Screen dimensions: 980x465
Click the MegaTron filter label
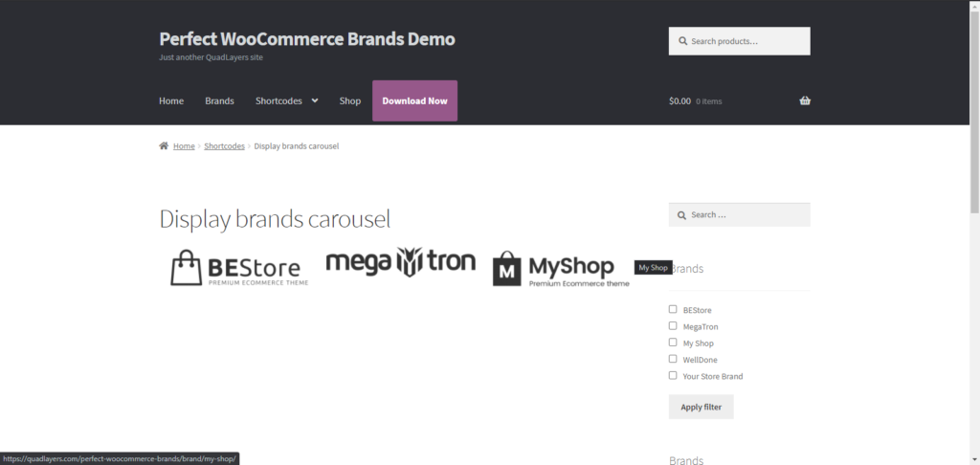pyautogui.click(x=701, y=327)
